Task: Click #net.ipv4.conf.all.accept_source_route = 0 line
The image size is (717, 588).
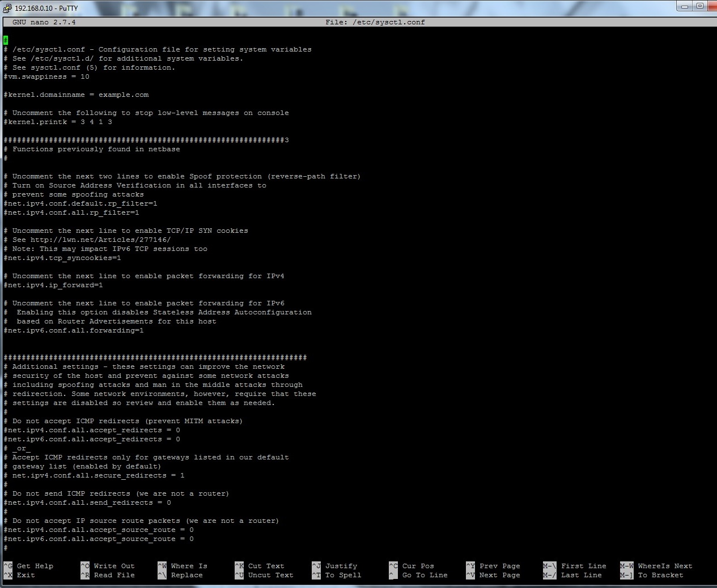Action: coord(99,530)
